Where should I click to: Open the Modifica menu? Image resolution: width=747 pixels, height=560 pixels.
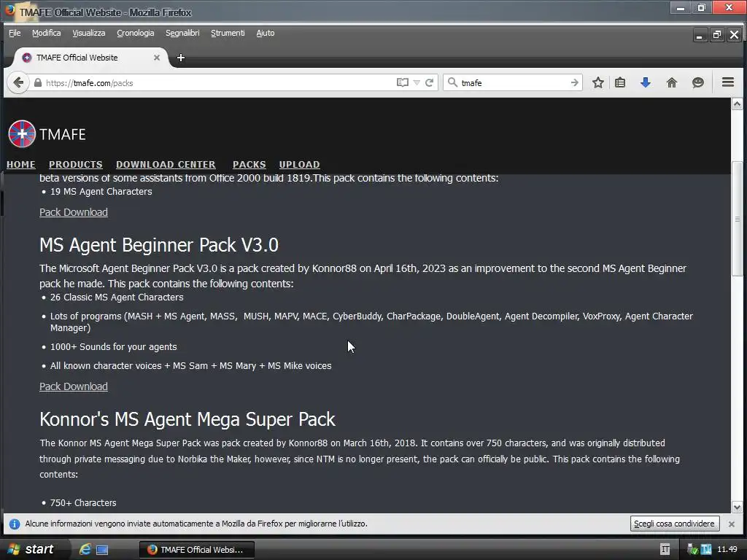(x=46, y=33)
